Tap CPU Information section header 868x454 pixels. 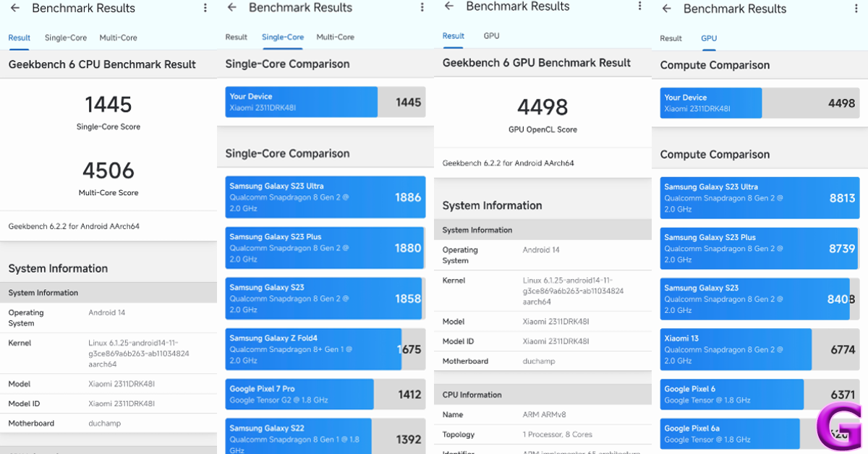pyautogui.click(x=542, y=395)
